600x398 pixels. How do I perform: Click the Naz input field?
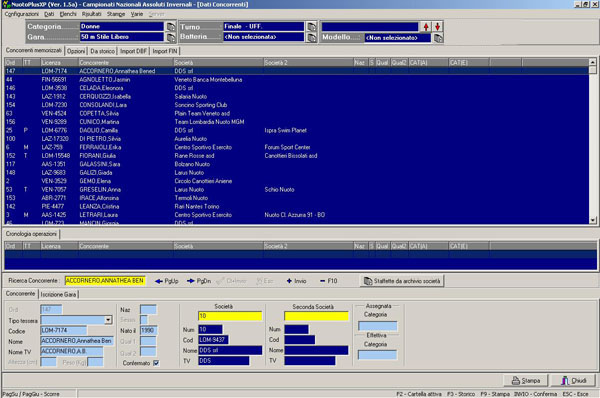[148, 310]
